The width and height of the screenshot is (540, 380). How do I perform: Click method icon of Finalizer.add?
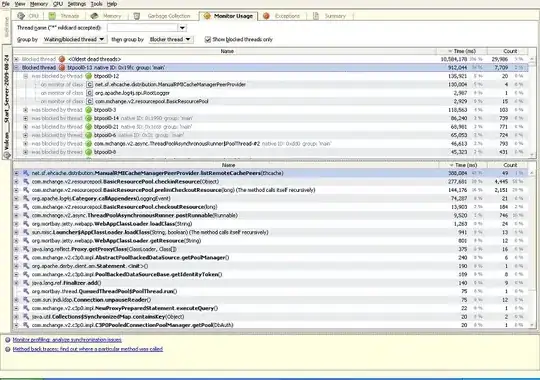pyautogui.click(x=26, y=283)
